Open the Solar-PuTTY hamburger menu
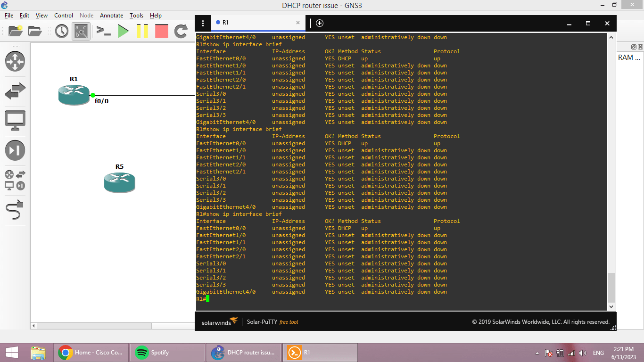 (x=203, y=23)
